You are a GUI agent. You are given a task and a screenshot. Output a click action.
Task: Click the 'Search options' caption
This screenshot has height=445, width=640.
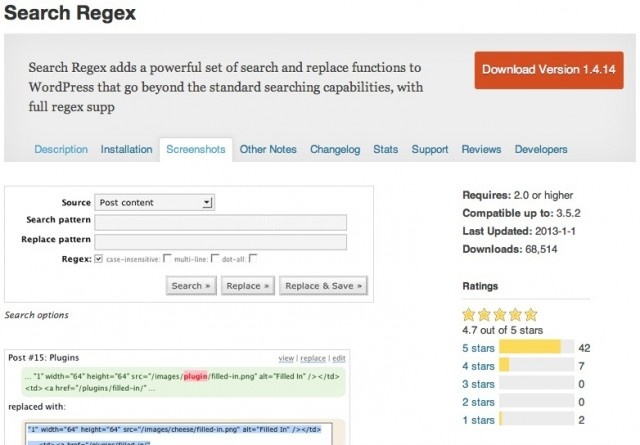click(36, 315)
